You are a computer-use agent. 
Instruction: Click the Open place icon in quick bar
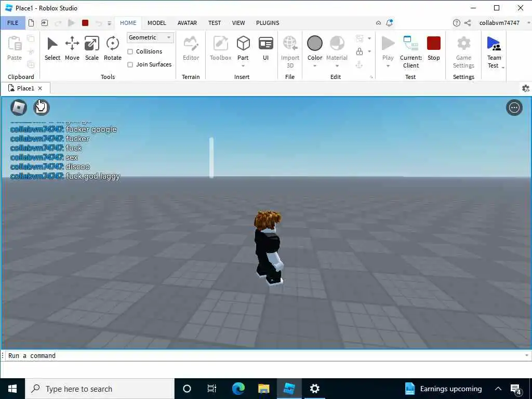45,23
